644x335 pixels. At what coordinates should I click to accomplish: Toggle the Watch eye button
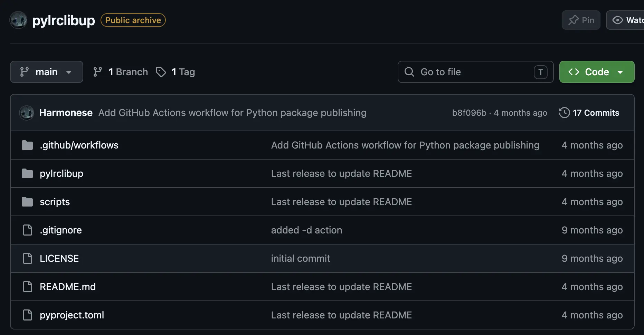point(625,20)
